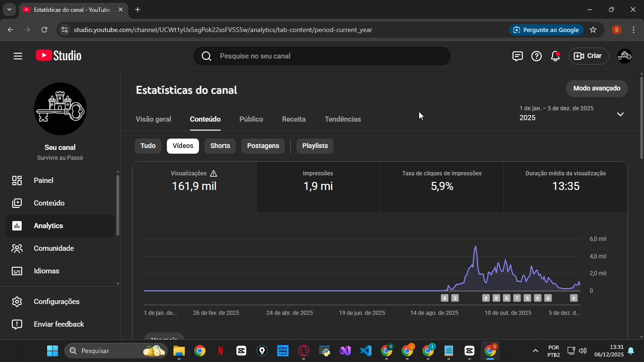Show hidden icons in system tray
Viewport: 644px width, 362px height.
(x=535, y=351)
